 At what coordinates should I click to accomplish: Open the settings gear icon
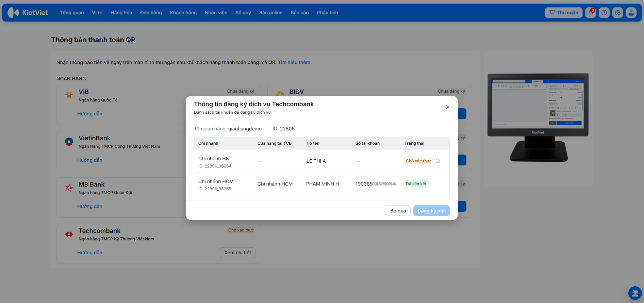[x=618, y=13]
